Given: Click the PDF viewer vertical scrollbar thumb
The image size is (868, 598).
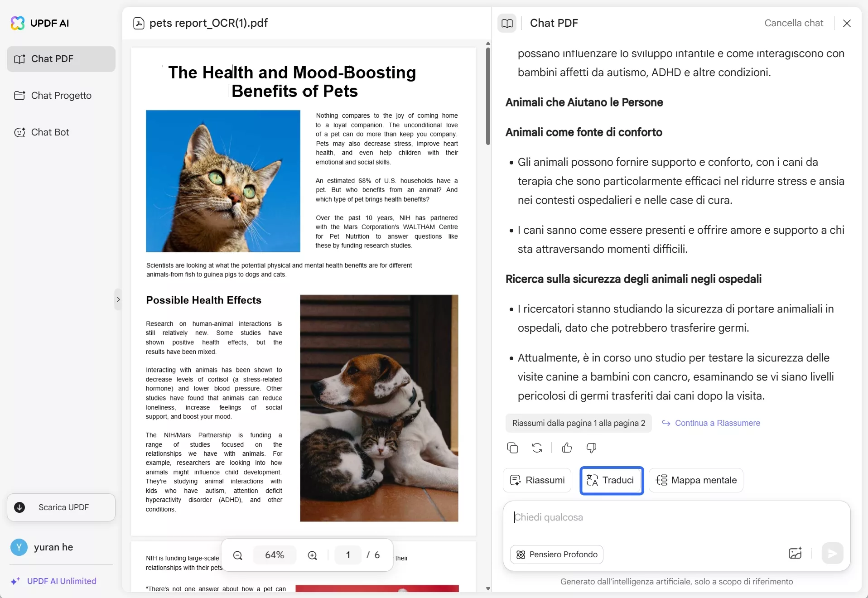Looking at the screenshot, I should 488,96.
